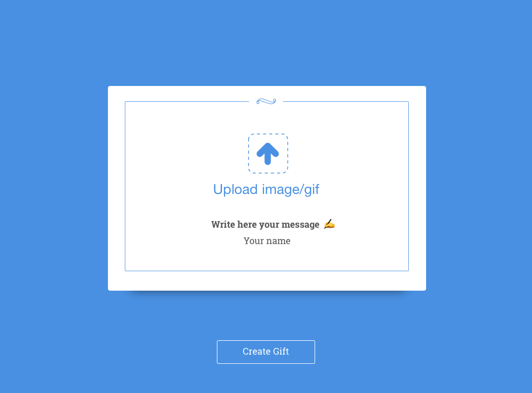Click the decorative swirl ornament atop the card
Viewport: 532px width, 393px height.
pos(266,101)
